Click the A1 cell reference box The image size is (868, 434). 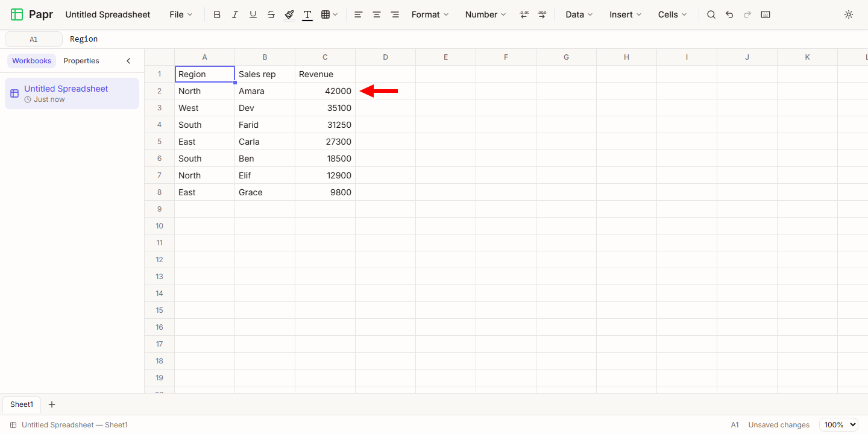[x=34, y=39]
